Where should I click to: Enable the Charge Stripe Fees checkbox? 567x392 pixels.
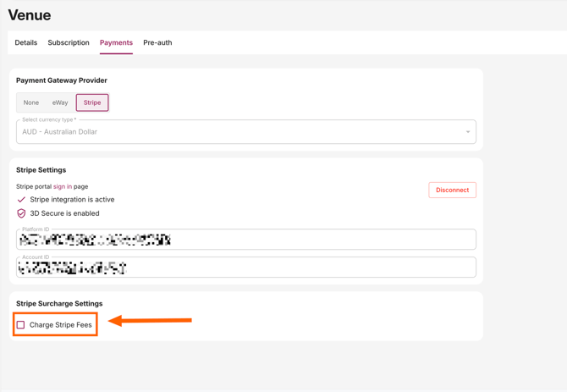(21, 325)
